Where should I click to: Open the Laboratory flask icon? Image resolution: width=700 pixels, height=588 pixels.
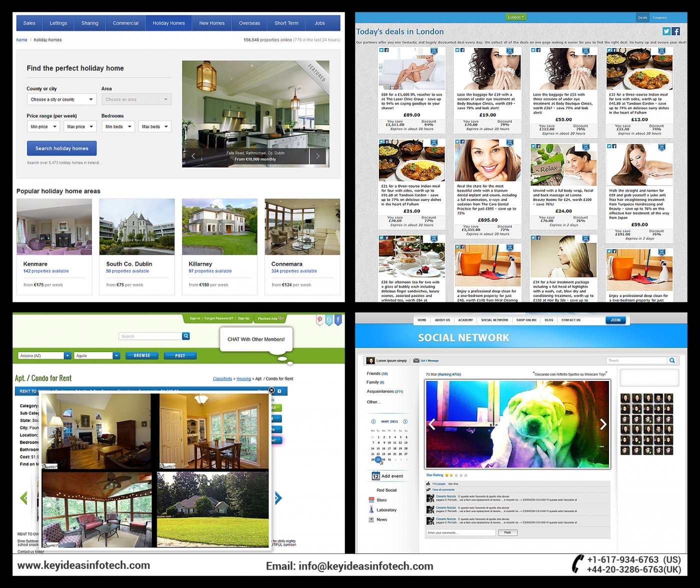pyautogui.click(x=371, y=509)
